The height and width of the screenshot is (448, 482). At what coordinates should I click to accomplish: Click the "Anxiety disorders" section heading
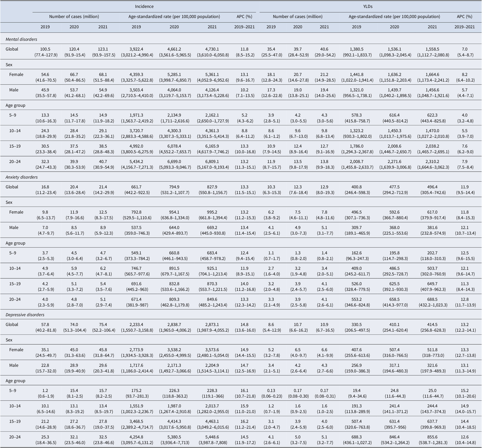coord(22,177)
